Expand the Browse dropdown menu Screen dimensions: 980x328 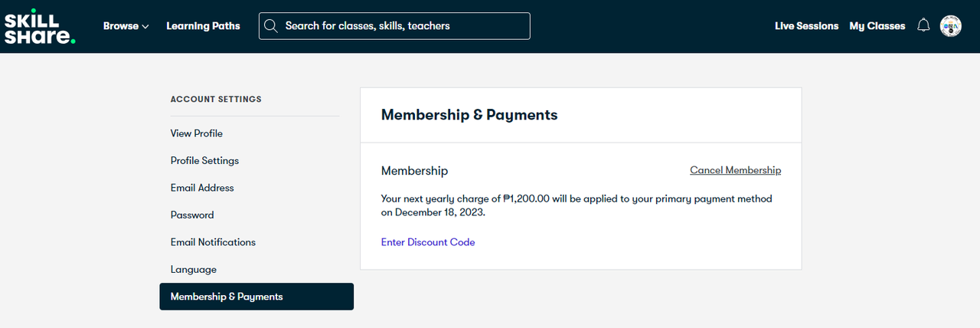[x=126, y=26]
